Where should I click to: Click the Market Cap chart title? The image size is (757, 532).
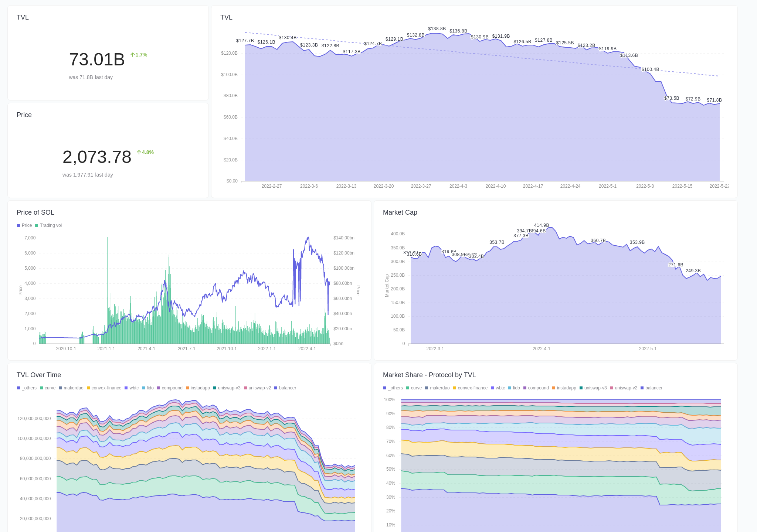[x=400, y=212]
